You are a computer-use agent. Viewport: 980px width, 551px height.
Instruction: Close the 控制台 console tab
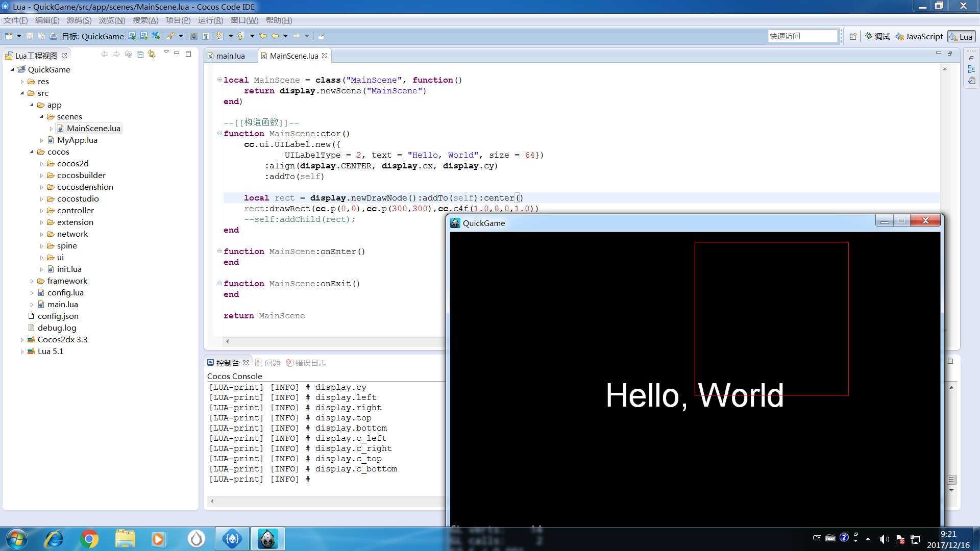pos(246,363)
